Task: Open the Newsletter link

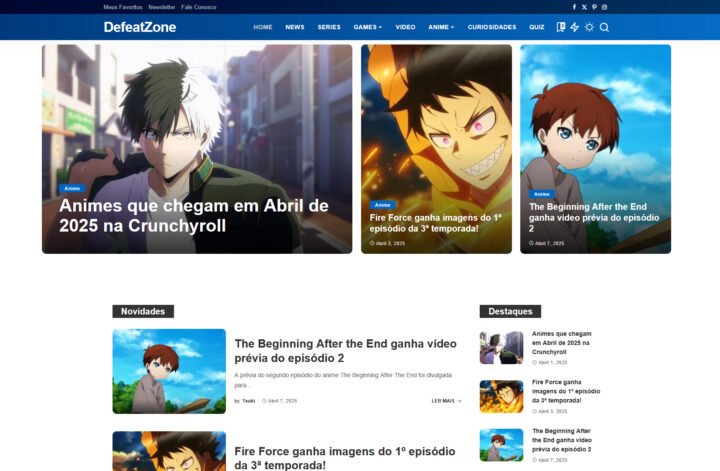Action: click(162, 7)
